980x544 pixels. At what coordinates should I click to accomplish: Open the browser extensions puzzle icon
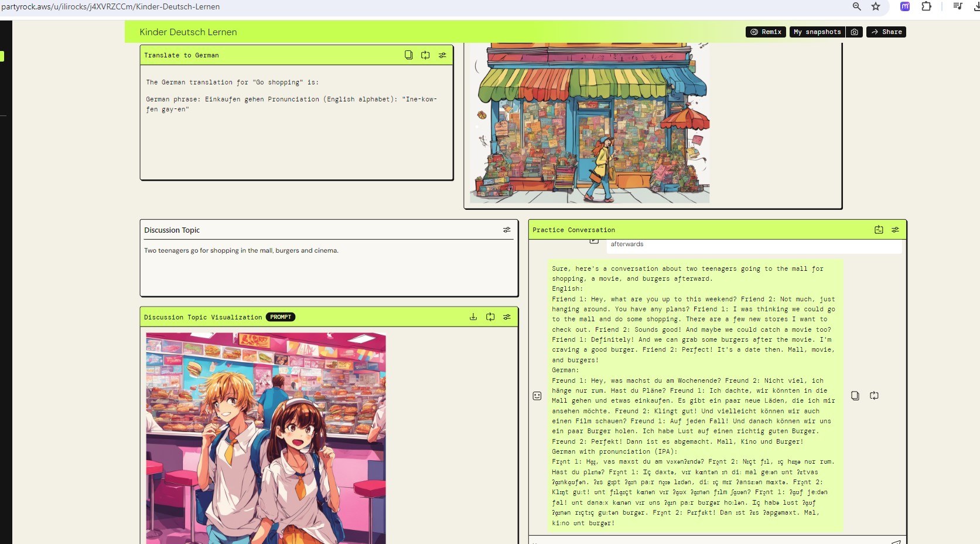pyautogui.click(x=926, y=6)
